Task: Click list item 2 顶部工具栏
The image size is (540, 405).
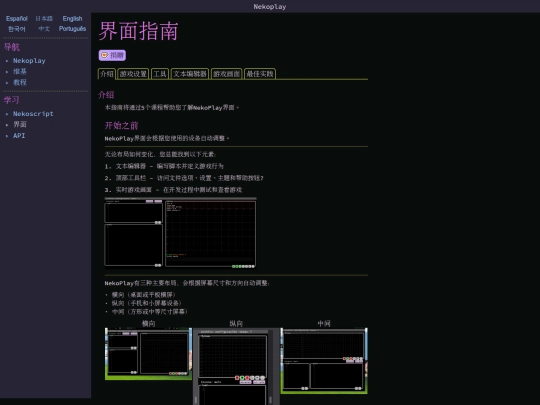Action: coord(184,178)
